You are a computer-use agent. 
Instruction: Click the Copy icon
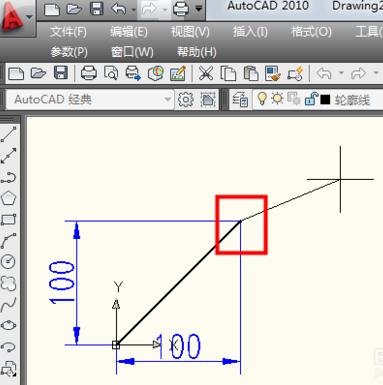pos(228,73)
